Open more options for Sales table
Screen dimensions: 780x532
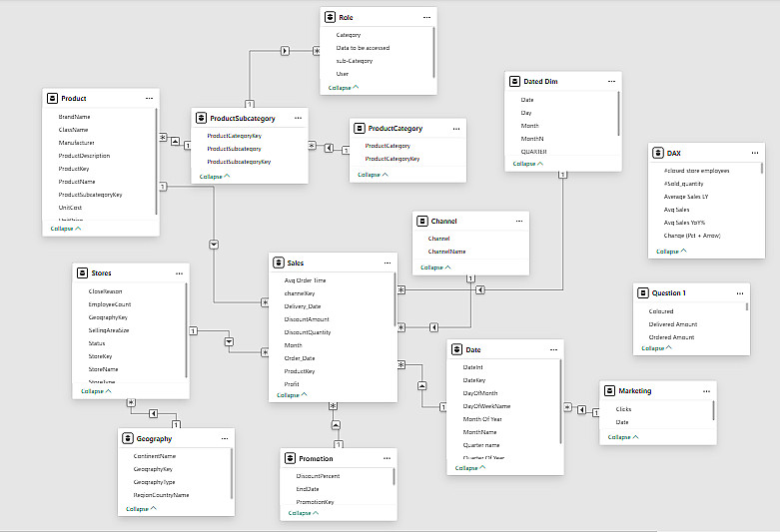coord(388,264)
